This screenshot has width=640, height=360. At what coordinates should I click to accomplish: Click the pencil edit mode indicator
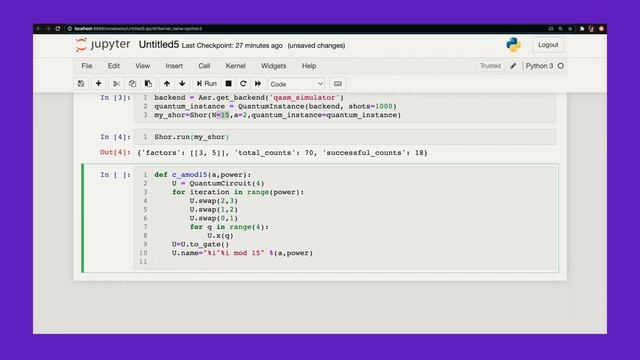click(x=513, y=66)
